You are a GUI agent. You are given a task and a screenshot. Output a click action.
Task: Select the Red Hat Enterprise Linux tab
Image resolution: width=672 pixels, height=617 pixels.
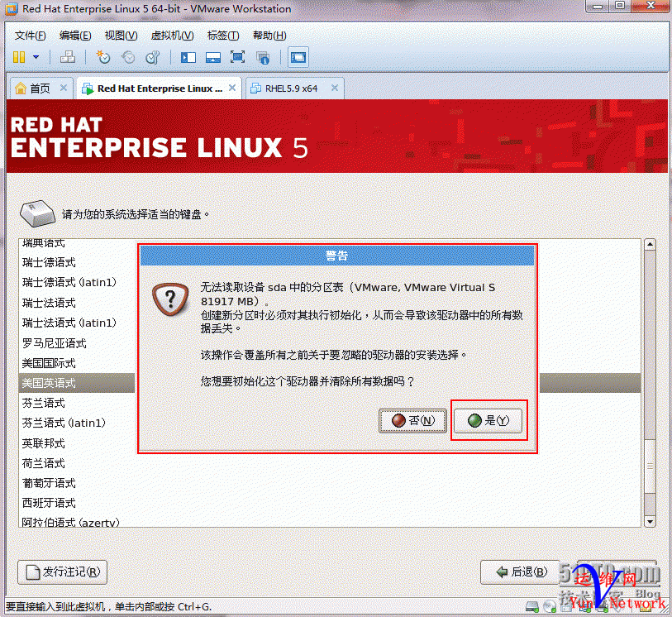coord(159,88)
